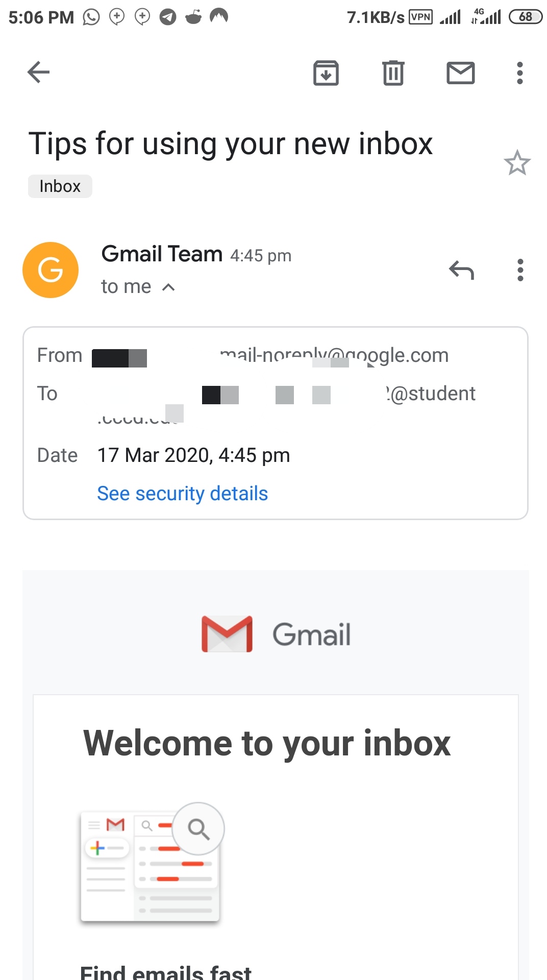This screenshot has width=547, height=980.
Task: Archive this email
Action: tap(326, 73)
